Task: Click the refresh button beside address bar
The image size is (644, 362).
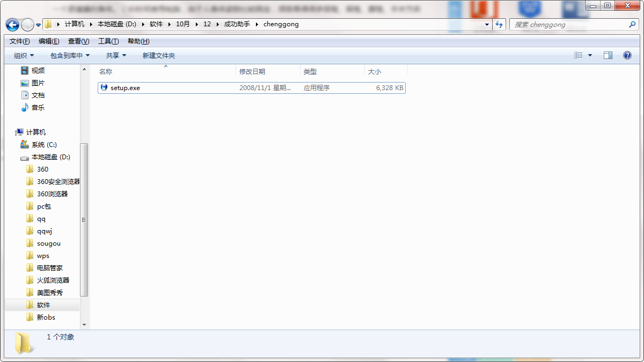Action: 500,25
